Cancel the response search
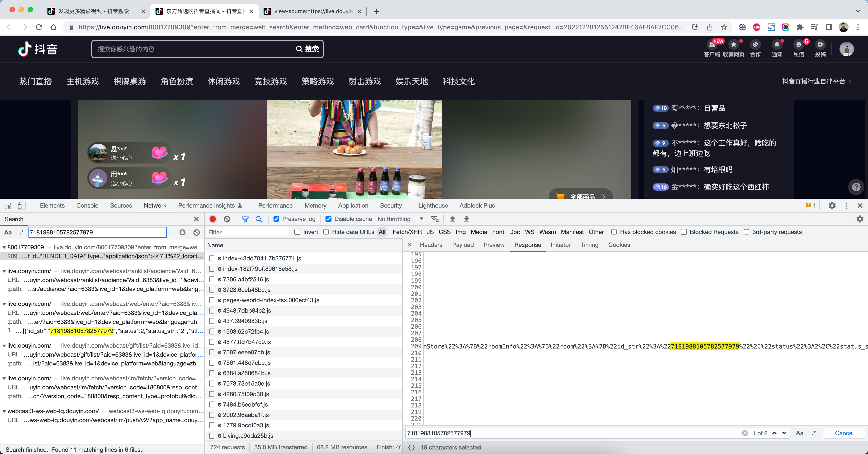Viewport: 868px width, 454px height. tap(844, 433)
